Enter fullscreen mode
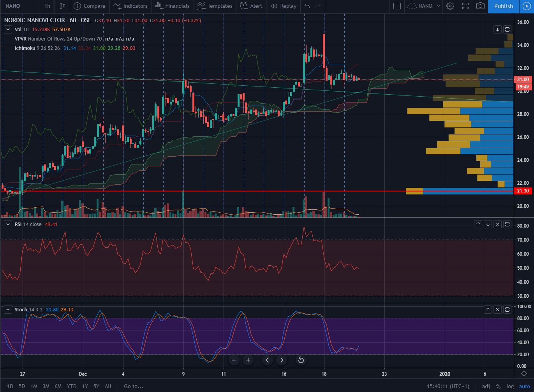This screenshot has height=392, width=534. click(x=465, y=6)
